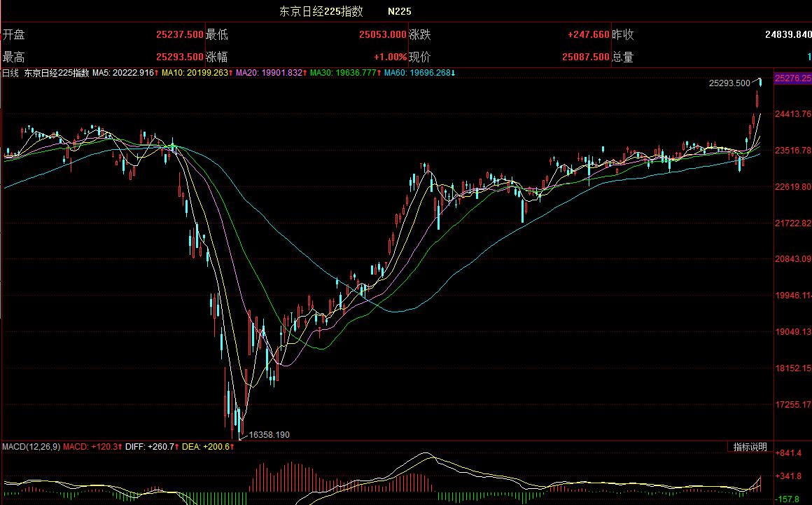Click the 24413.76 price axis label
This screenshot has height=505, width=812.
coord(793,114)
